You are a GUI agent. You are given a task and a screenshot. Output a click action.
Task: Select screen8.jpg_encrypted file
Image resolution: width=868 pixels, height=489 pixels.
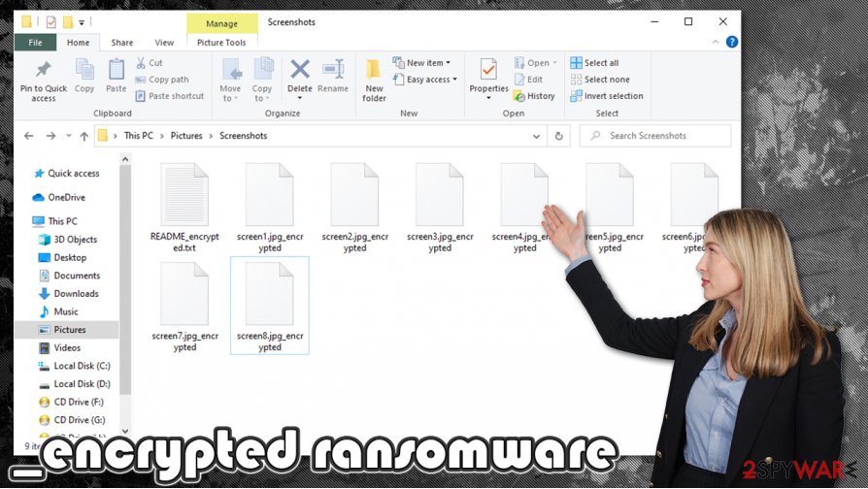[270, 306]
